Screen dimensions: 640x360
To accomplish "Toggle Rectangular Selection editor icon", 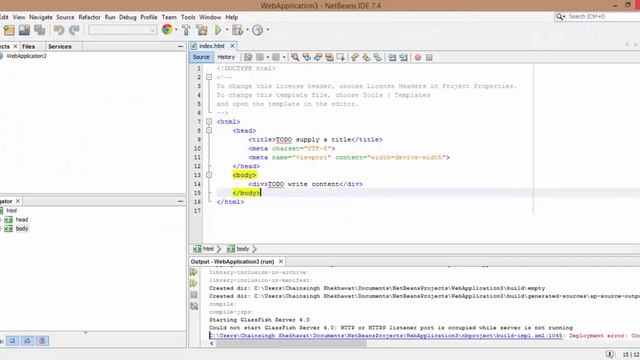I will [x=340, y=57].
